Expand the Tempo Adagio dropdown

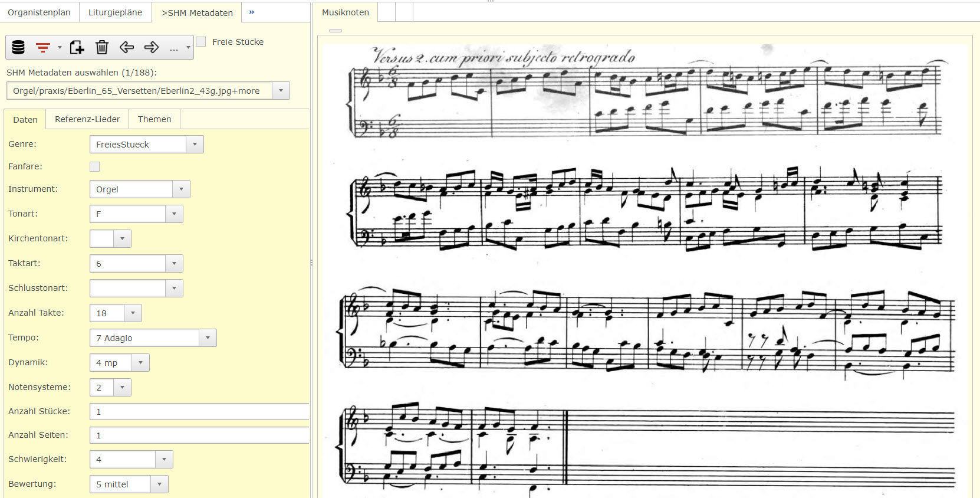pos(208,338)
